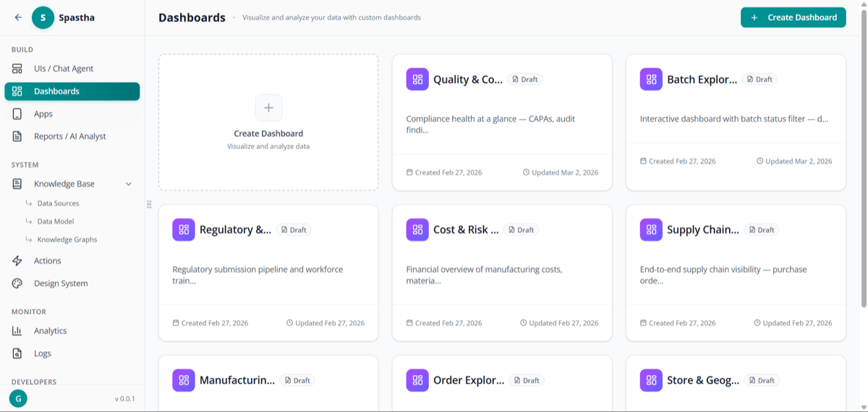Click the back arrow beside Spastha
Image resolution: width=868 pixels, height=412 pixels.
pos(18,17)
